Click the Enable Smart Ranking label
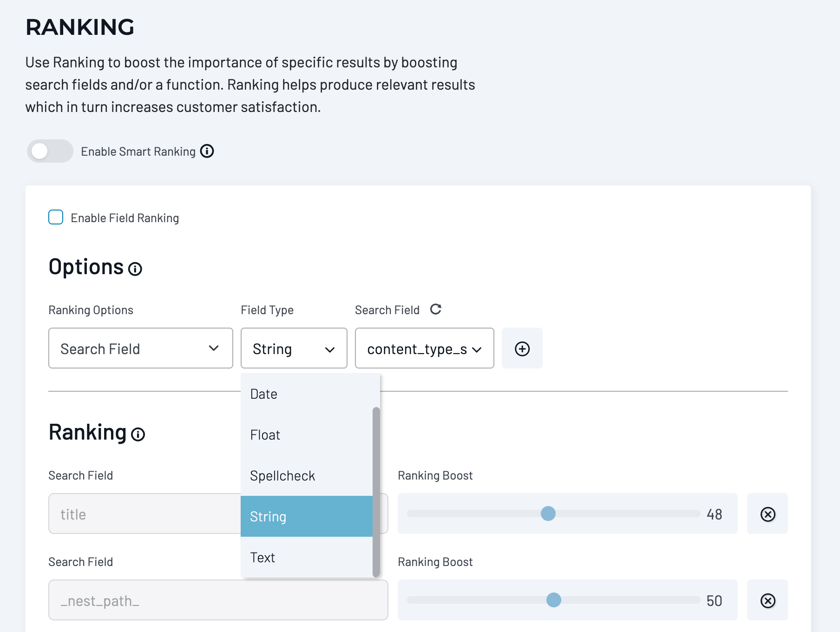Screen dimensions: 840x632 pyautogui.click(x=138, y=151)
